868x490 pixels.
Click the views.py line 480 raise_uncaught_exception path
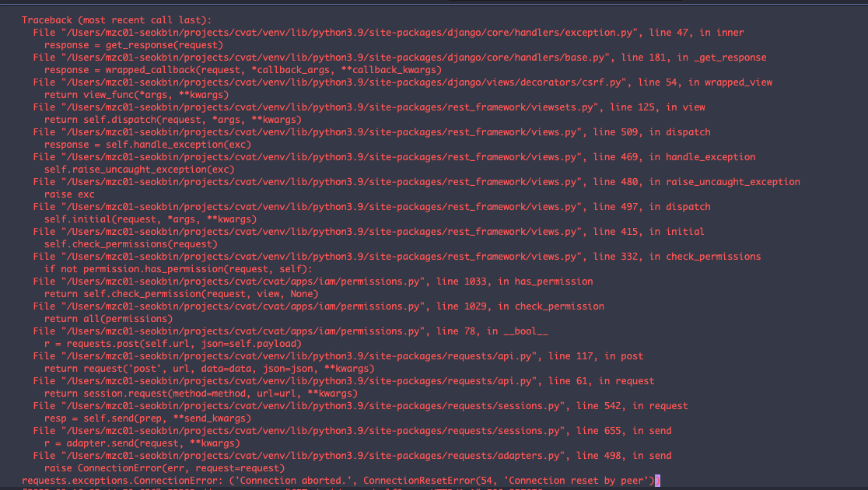click(x=416, y=182)
